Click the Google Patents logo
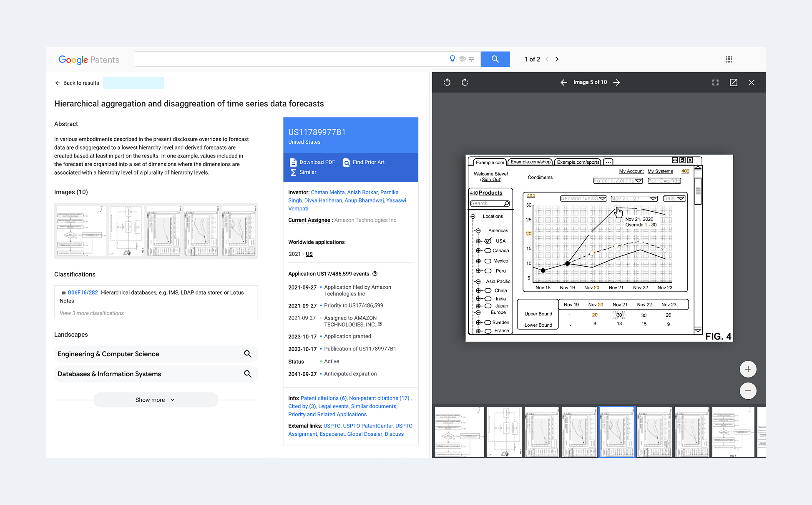 pyautogui.click(x=89, y=60)
